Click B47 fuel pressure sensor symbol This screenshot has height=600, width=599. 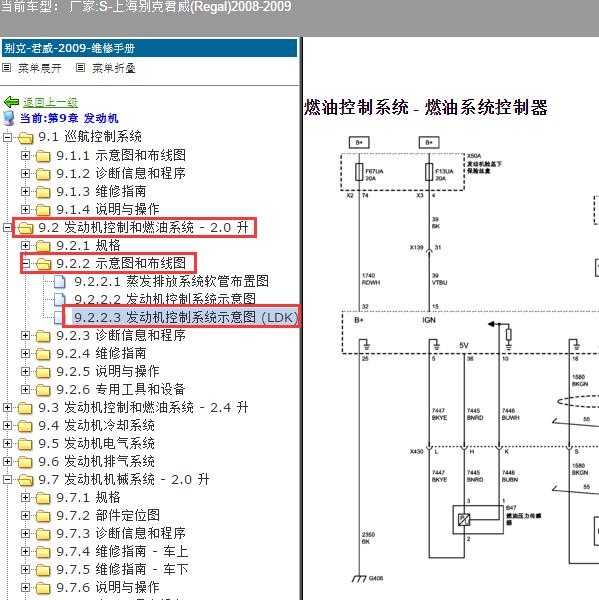(478, 520)
